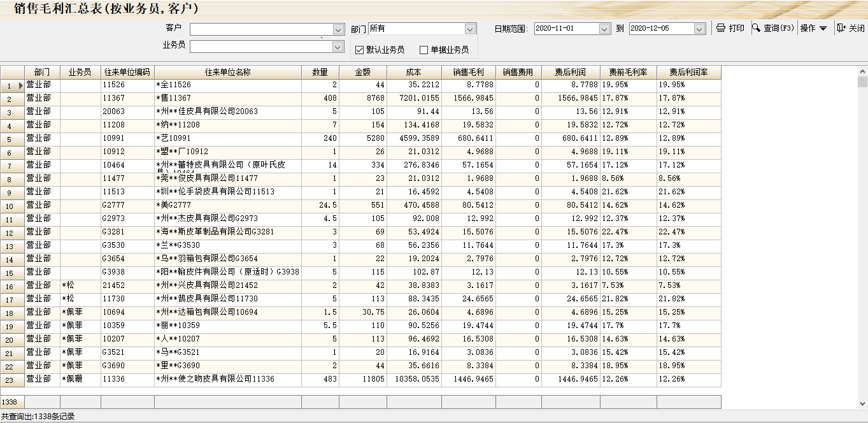868x423 pixels.
Task: Open the 部门 dropdown showing 所有
Action: [x=470, y=29]
